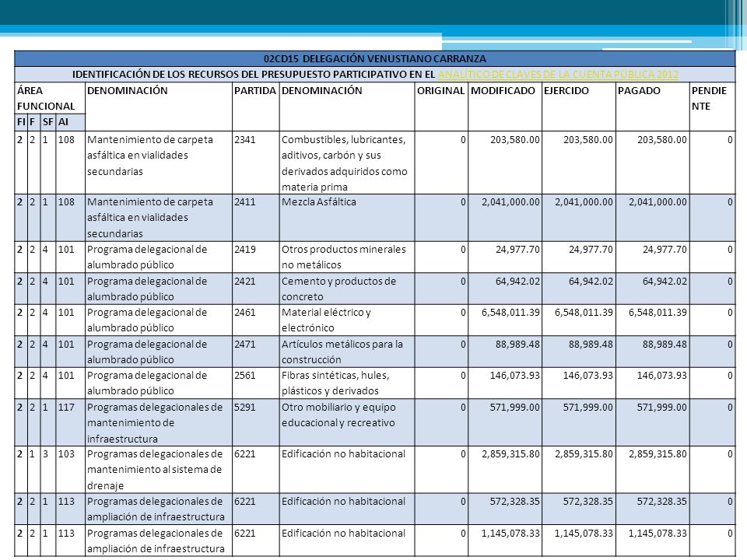
Task: Click the SF sub-header cell
Action: click(48, 122)
